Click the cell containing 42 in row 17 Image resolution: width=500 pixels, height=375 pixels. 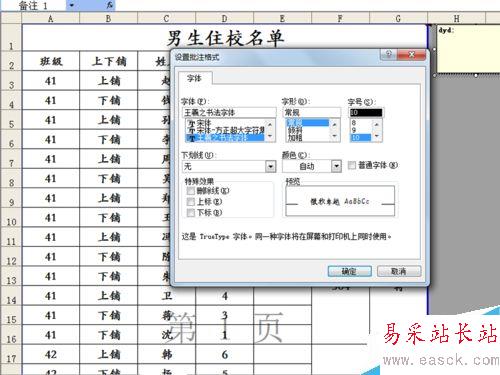tap(51, 355)
